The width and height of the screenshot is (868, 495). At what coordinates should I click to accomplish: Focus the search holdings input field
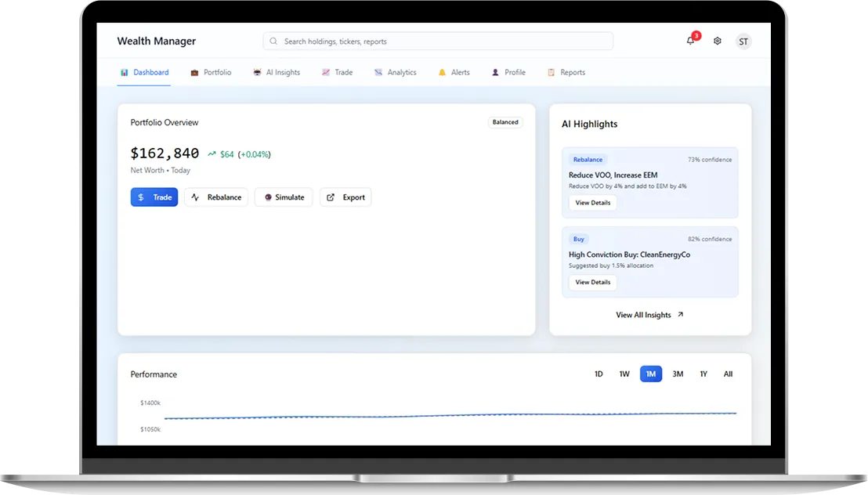coord(438,41)
